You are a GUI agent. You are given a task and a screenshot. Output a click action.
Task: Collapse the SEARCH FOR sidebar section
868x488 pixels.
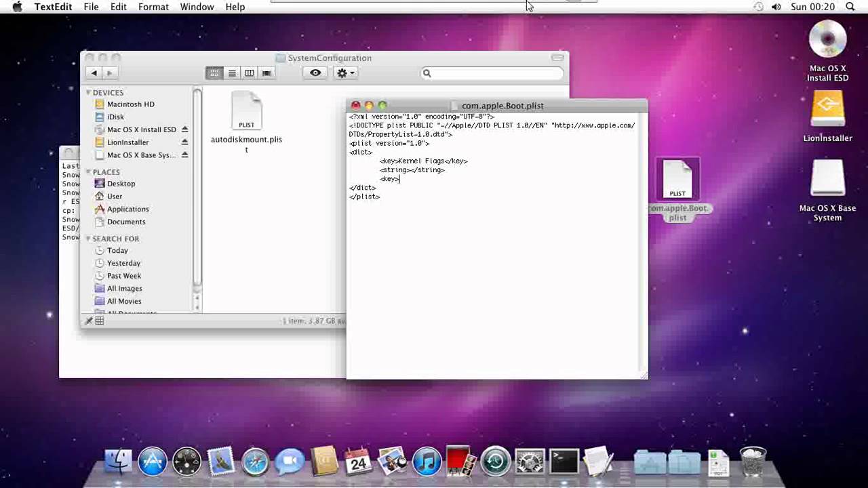(88, 239)
